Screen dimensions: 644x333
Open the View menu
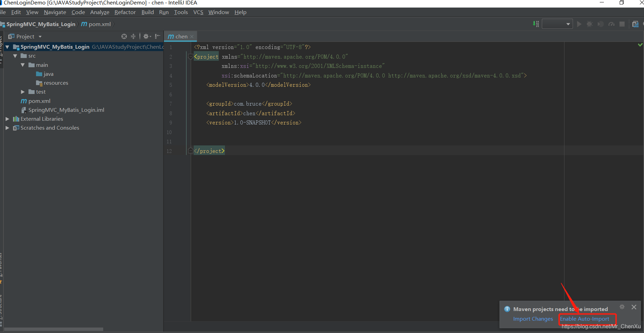tap(32, 12)
